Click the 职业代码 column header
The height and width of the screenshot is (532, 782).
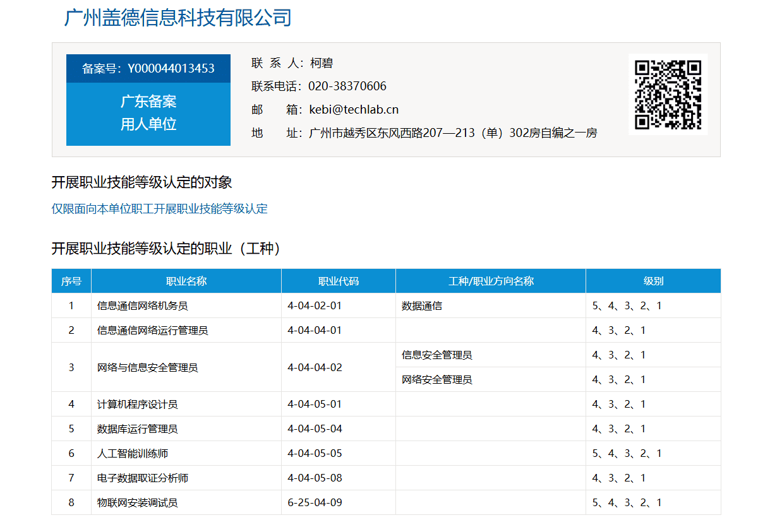tap(339, 281)
